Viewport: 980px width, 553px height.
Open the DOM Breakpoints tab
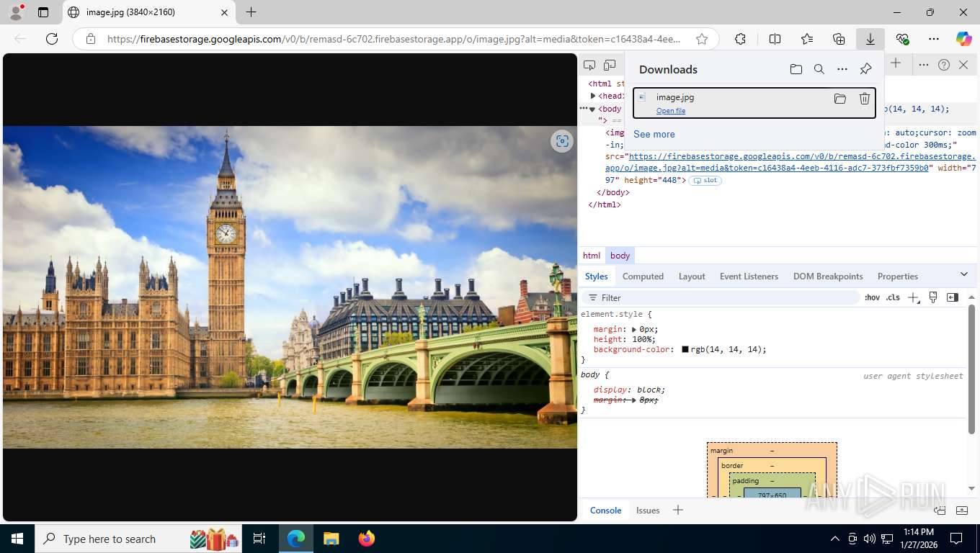click(x=828, y=276)
